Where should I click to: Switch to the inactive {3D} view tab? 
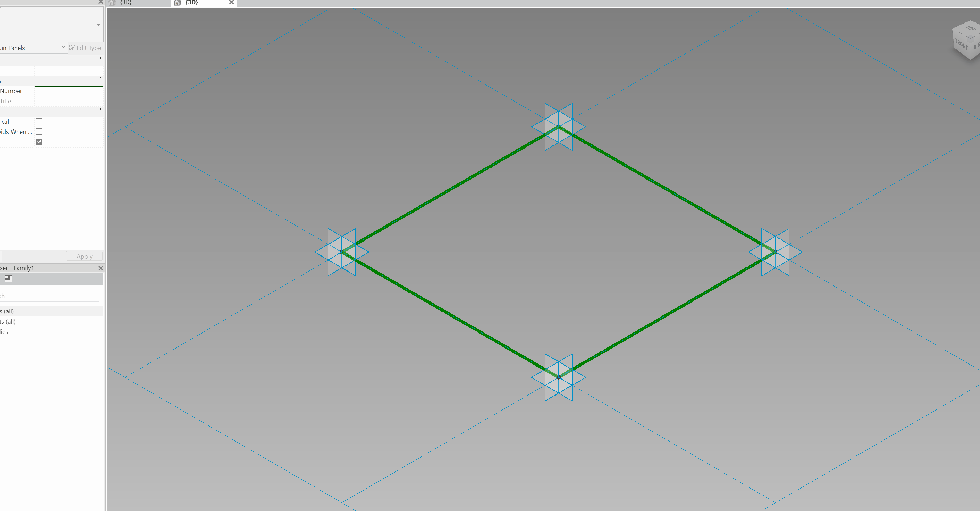pos(126,3)
